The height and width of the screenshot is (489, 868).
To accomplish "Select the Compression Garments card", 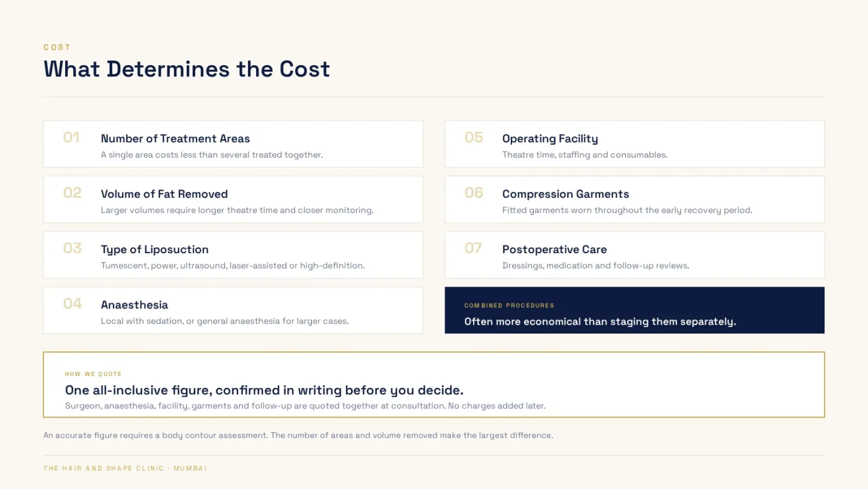I will 634,199.
